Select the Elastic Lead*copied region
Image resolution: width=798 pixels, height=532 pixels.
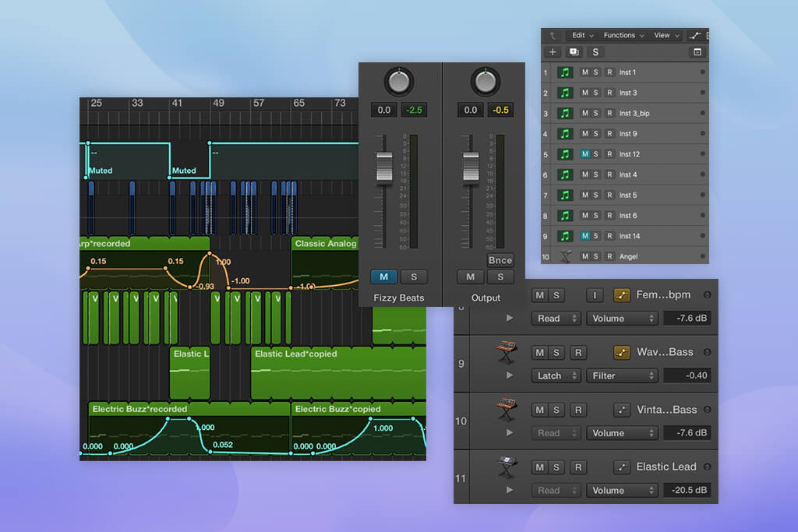point(338,372)
